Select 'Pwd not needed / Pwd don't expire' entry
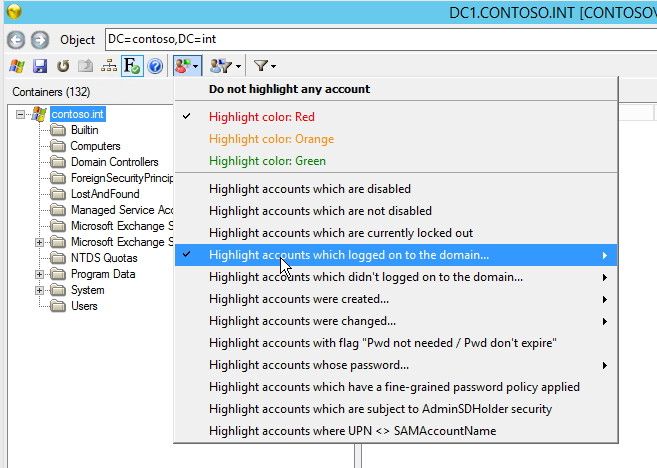The height and width of the screenshot is (468, 657). coord(396,343)
